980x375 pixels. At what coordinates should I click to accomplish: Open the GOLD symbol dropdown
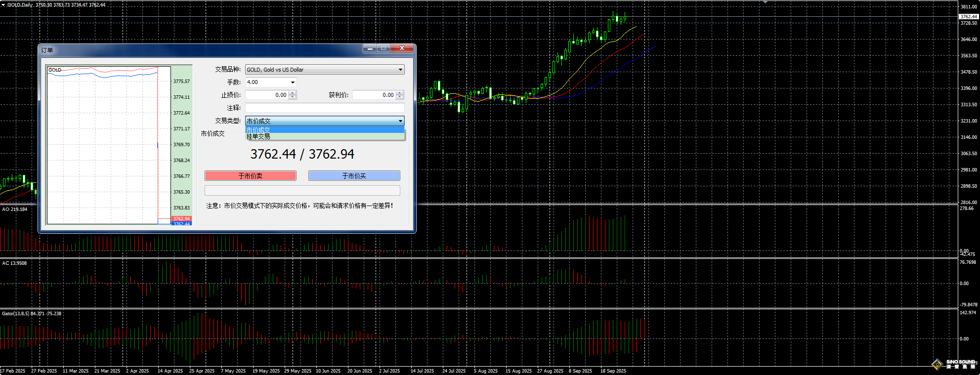[x=400, y=70]
